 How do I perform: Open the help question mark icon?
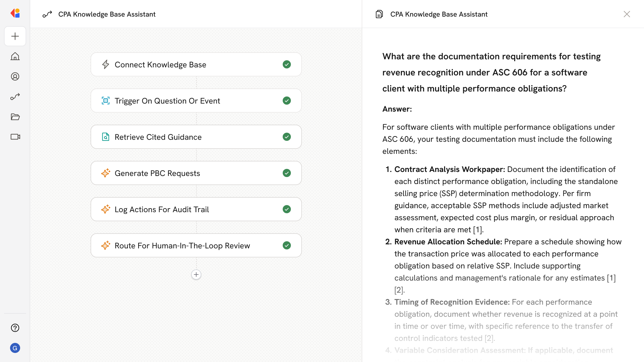click(15, 328)
